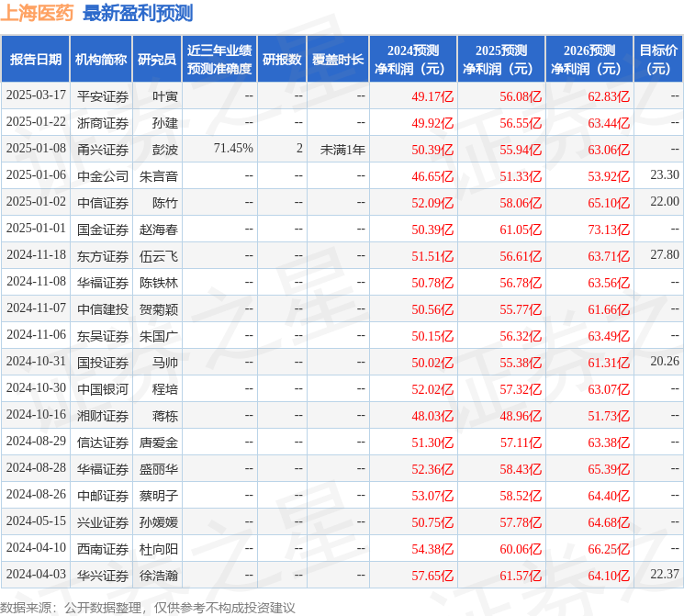This screenshot has width=684, height=616.
Task: Click the value 73.13亿
Action: tap(609, 230)
